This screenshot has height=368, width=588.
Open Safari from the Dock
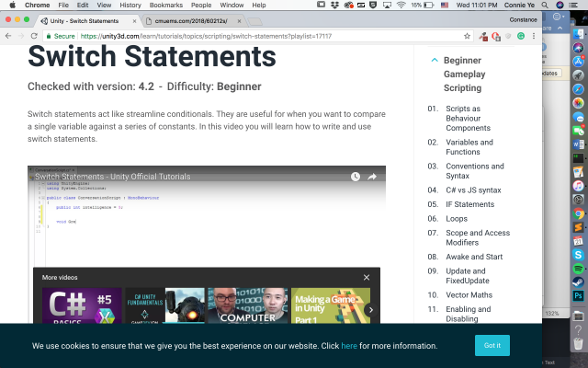578,89
